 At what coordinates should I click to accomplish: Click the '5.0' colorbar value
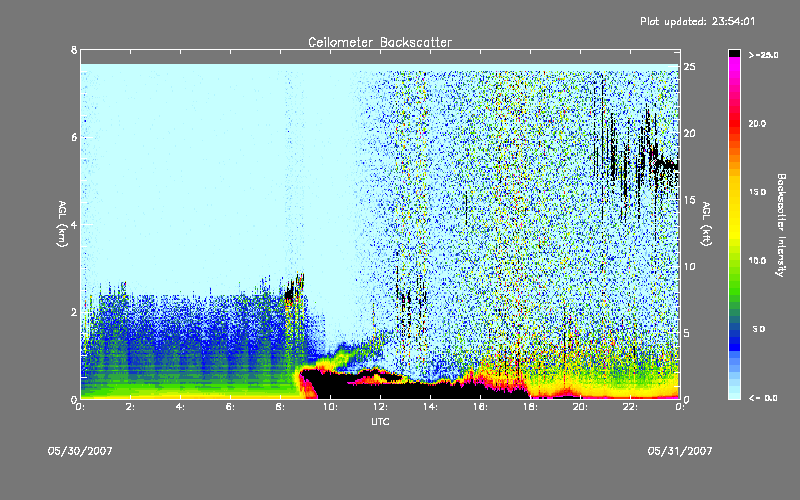point(759,330)
